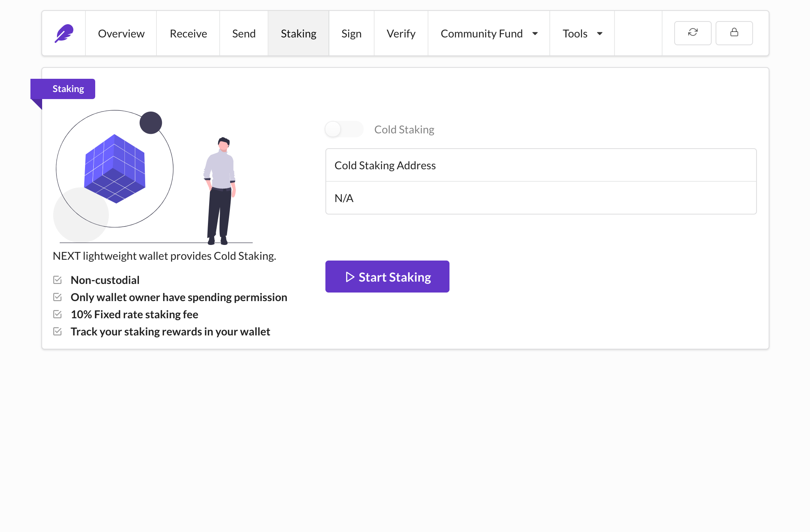
Task: Click the lock wallet icon button
Action: pos(734,33)
